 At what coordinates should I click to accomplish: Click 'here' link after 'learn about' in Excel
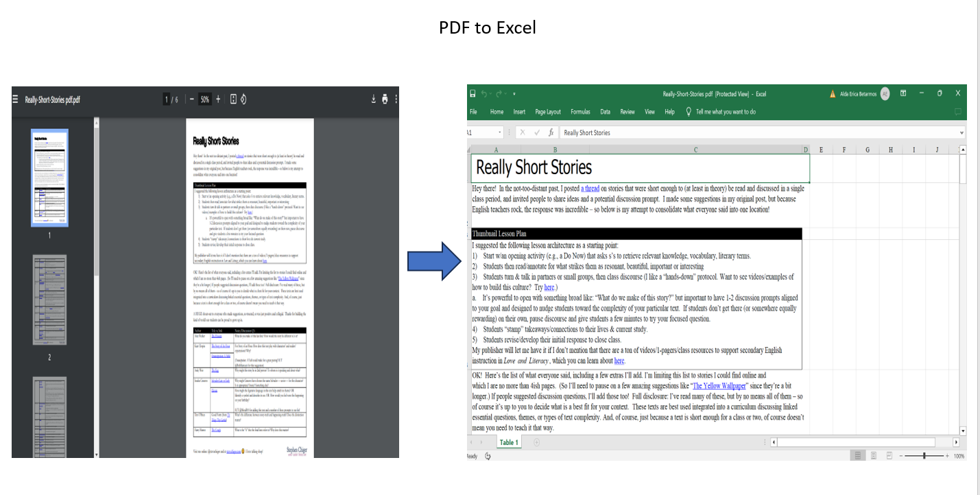coord(619,361)
